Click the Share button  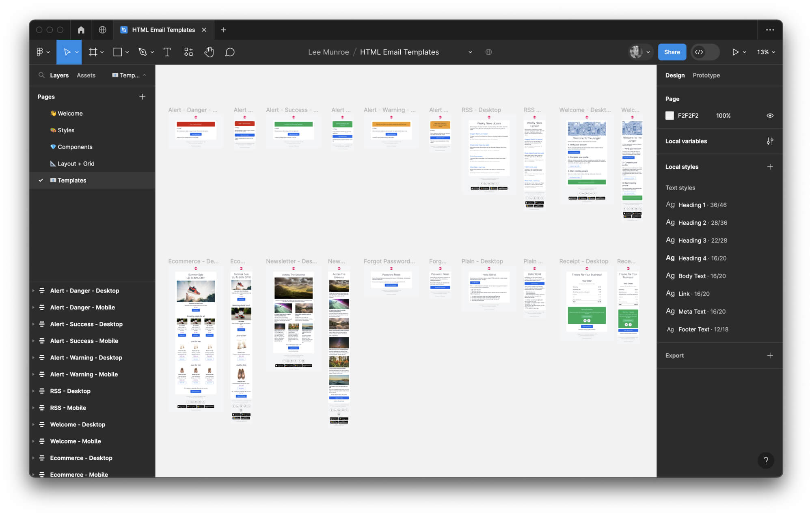pos(672,52)
